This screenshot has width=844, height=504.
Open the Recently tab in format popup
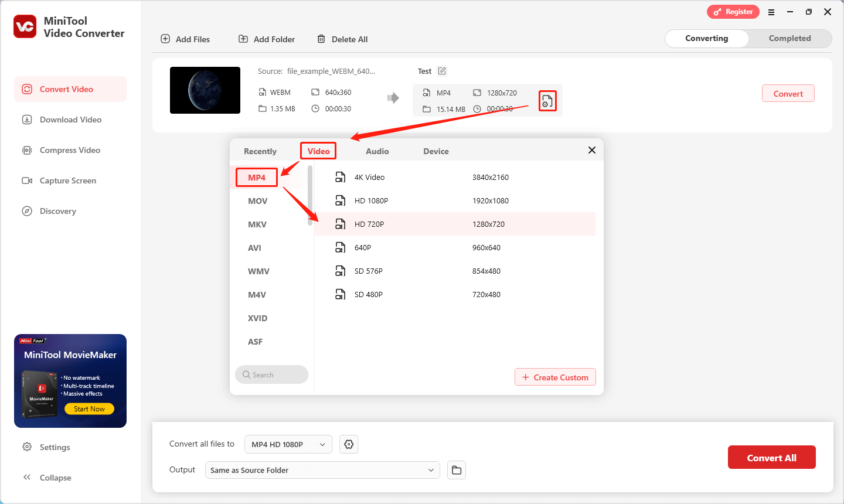coord(260,151)
